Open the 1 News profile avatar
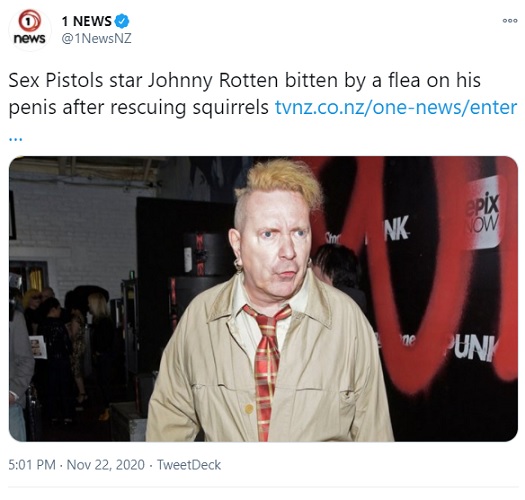Image resolution: width=525 pixels, height=500 pixels. [30, 29]
